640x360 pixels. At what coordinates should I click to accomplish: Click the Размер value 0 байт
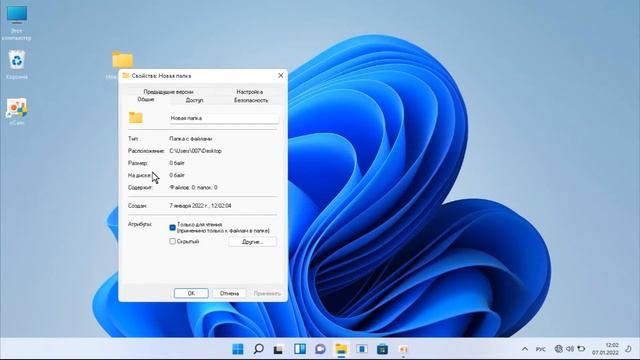(x=177, y=163)
